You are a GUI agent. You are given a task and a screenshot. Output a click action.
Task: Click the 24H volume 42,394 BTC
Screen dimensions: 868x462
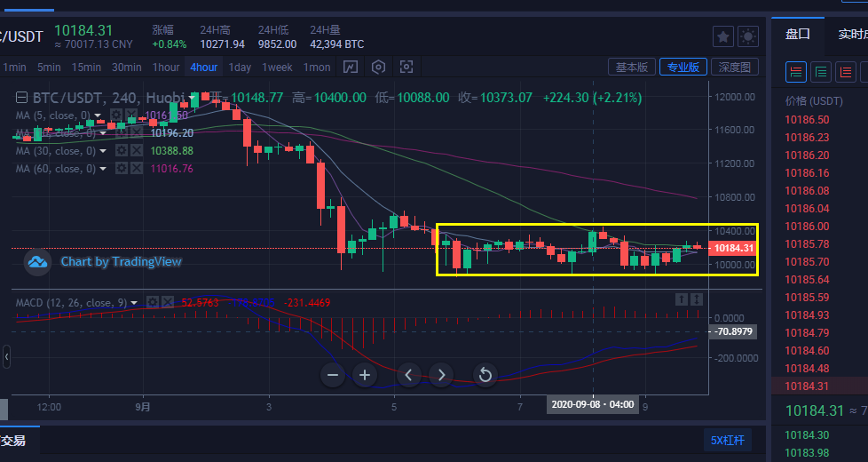336,44
